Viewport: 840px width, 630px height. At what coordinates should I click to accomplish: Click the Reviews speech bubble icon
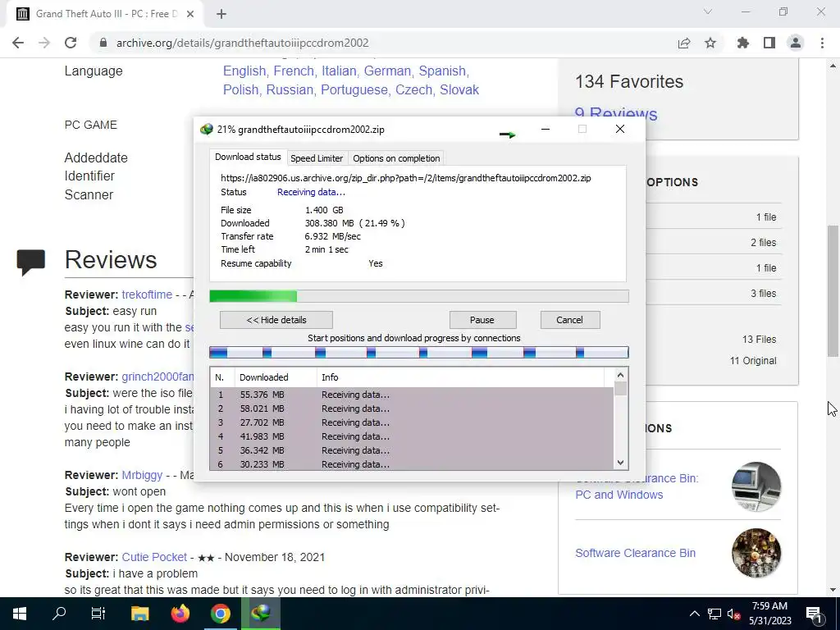click(x=30, y=262)
